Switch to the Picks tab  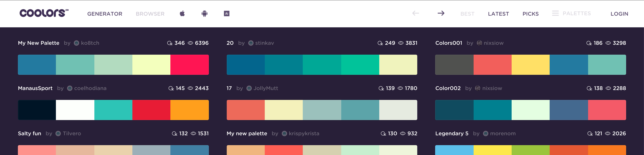tap(530, 14)
